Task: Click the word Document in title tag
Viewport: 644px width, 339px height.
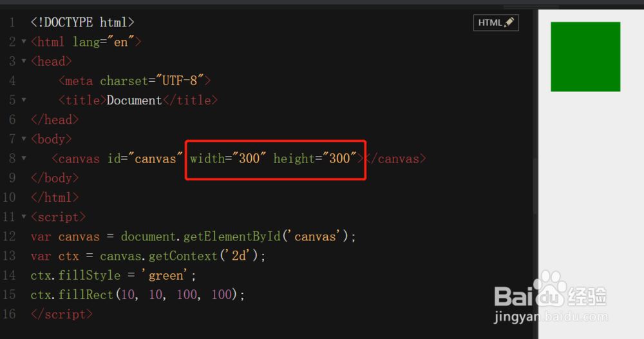Action: click(135, 101)
